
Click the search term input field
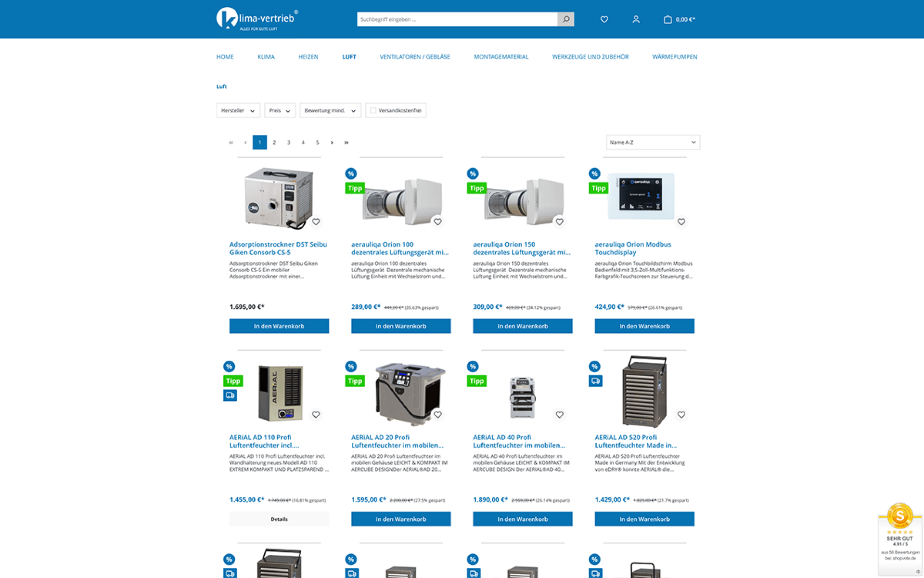(x=457, y=19)
